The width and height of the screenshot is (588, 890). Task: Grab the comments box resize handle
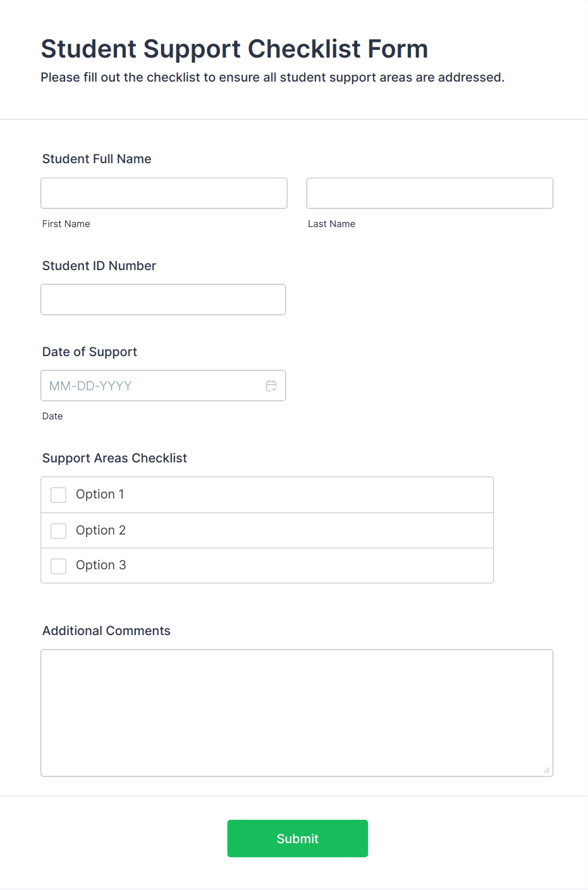pyautogui.click(x=547, y=770)
